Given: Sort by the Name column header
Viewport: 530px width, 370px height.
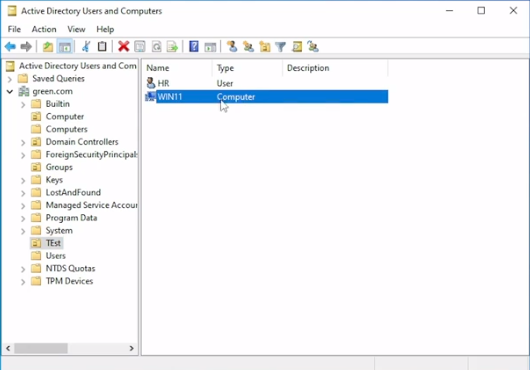Looking at the screenshot, I should pos(177,68).
